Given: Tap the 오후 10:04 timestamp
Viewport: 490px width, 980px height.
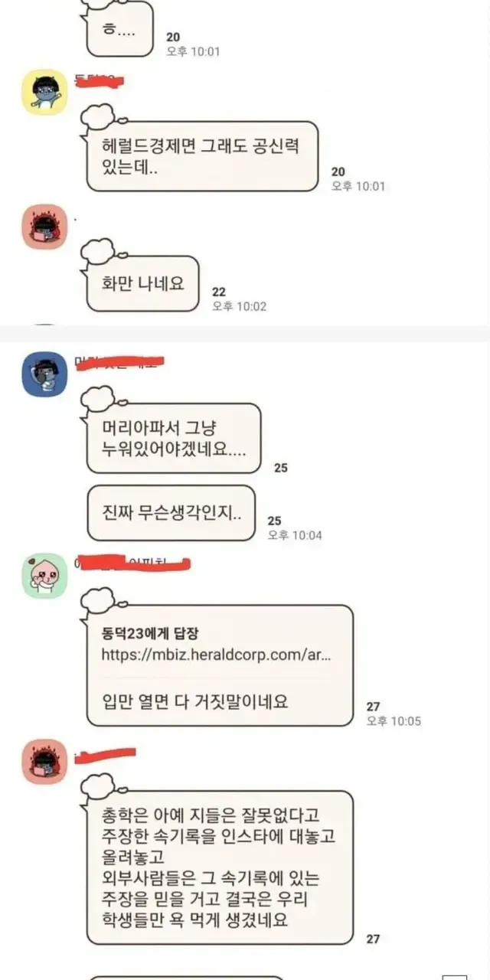Looking at the screenshot, I should [295, 535].
